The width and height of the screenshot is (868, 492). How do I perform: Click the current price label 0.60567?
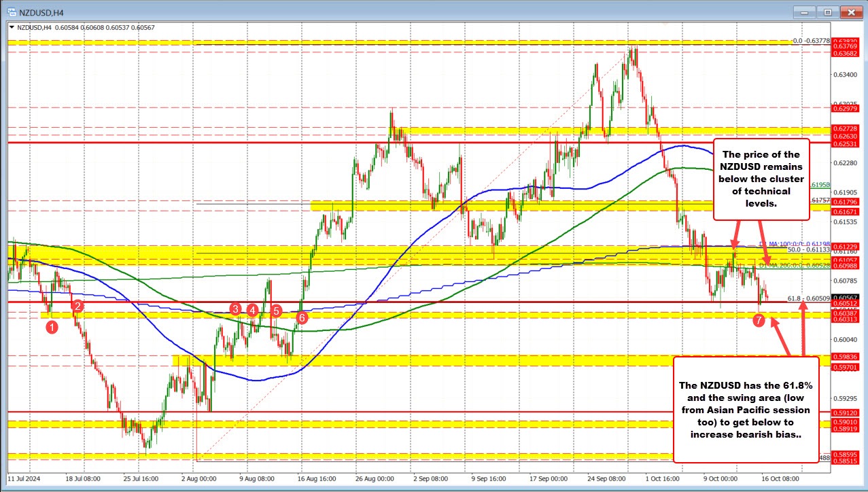click(845, 296)
